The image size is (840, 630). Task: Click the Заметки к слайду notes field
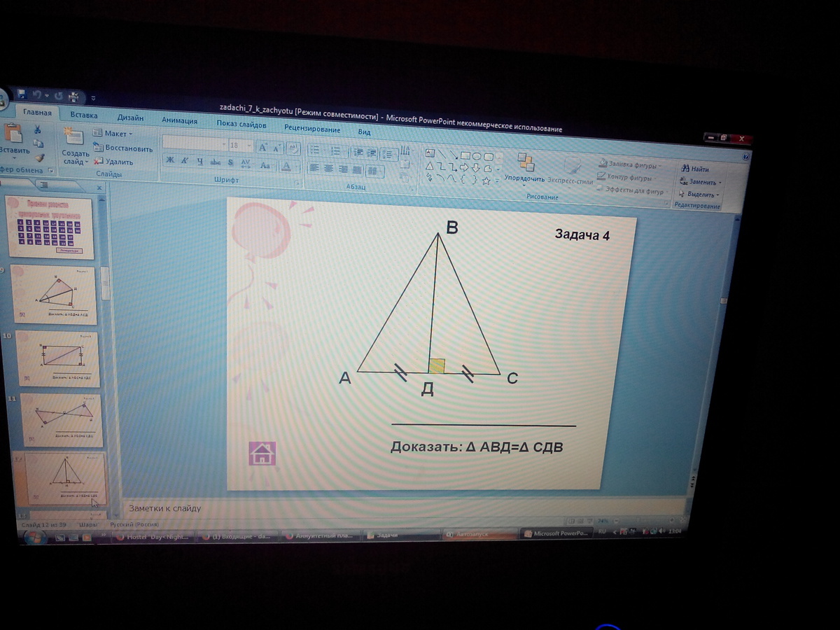point(403,507)
